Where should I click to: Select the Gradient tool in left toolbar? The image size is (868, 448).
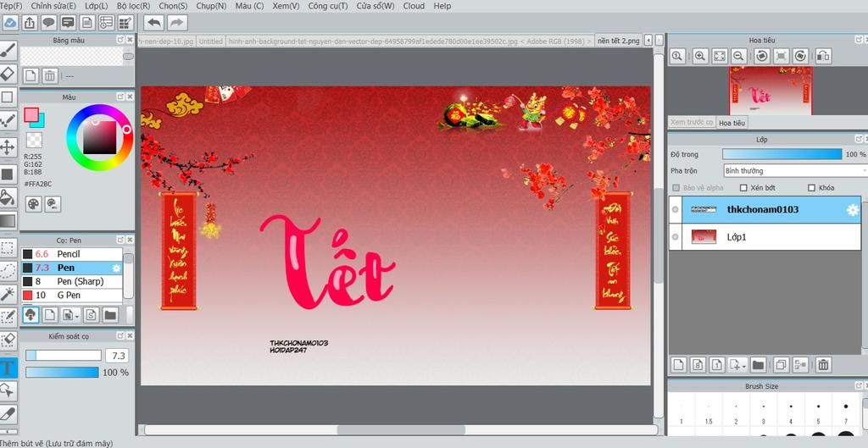pos(8,221)
